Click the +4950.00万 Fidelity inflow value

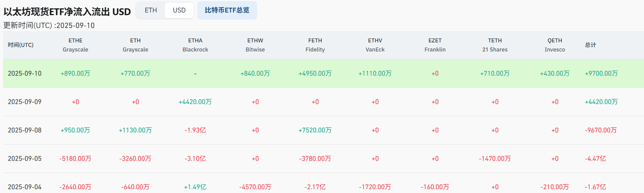315,73
